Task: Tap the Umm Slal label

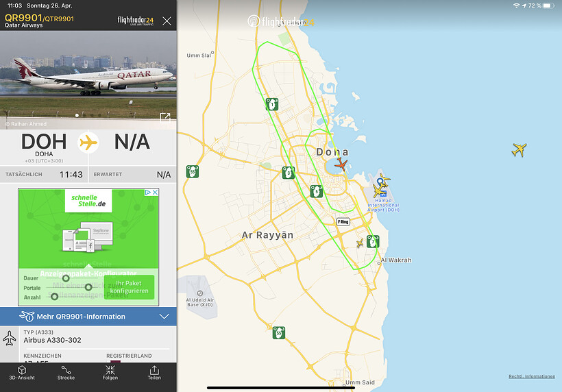Action: pos(199,56)
